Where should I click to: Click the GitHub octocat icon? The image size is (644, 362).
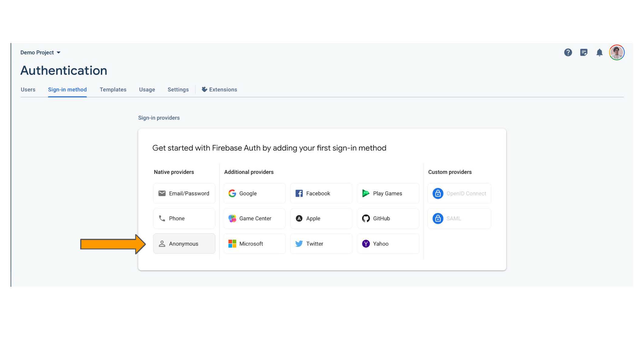[366, 218]
